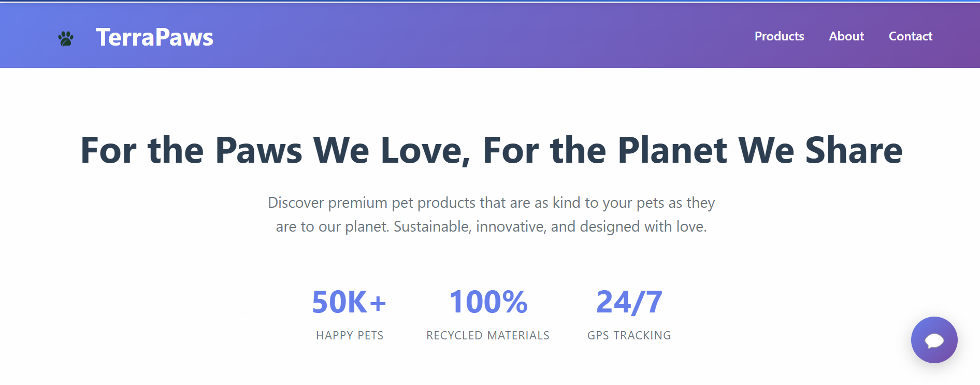Click "innovative," in the hero description

511,226
